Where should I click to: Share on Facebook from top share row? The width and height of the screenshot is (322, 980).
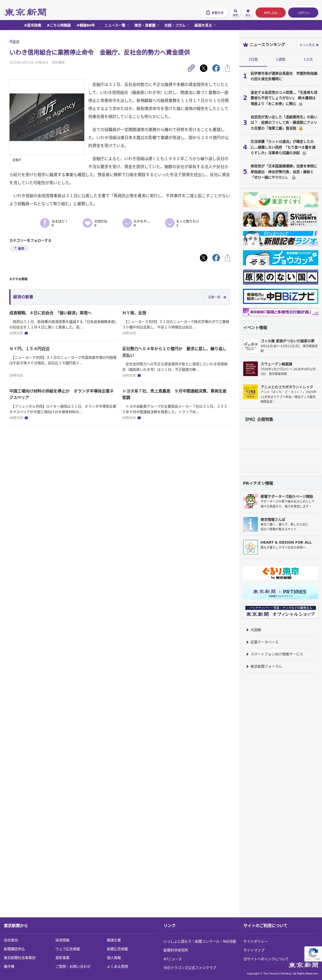pyautogui.click(x=216, y=68)
